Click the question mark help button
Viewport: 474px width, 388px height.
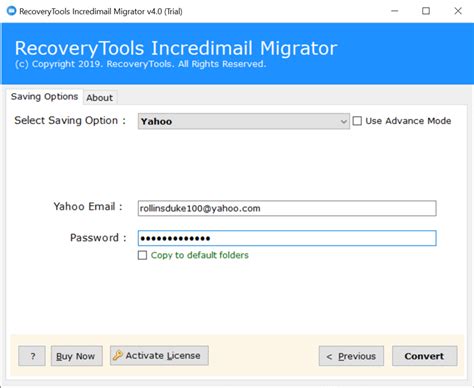click(32, 356)
